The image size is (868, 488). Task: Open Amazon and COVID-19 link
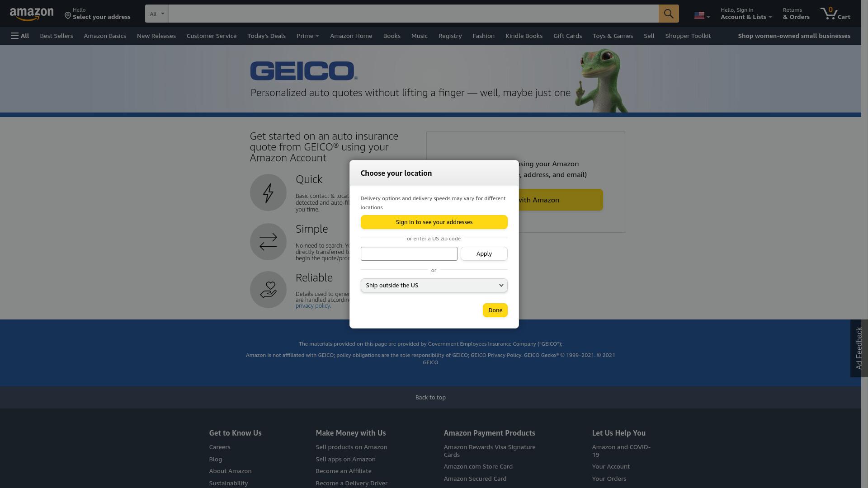tap(621, 450)
